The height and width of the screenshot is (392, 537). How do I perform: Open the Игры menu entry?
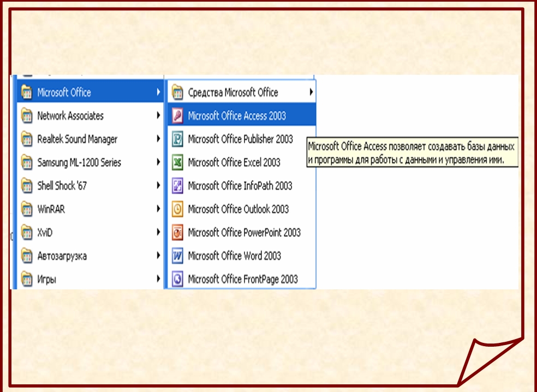(90, 279)
